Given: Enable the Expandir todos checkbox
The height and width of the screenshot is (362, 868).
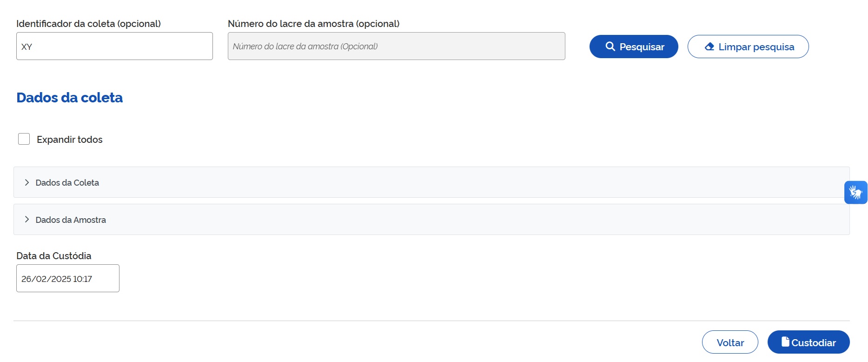Looking at the screenshot, I should (x=24, y=139).
